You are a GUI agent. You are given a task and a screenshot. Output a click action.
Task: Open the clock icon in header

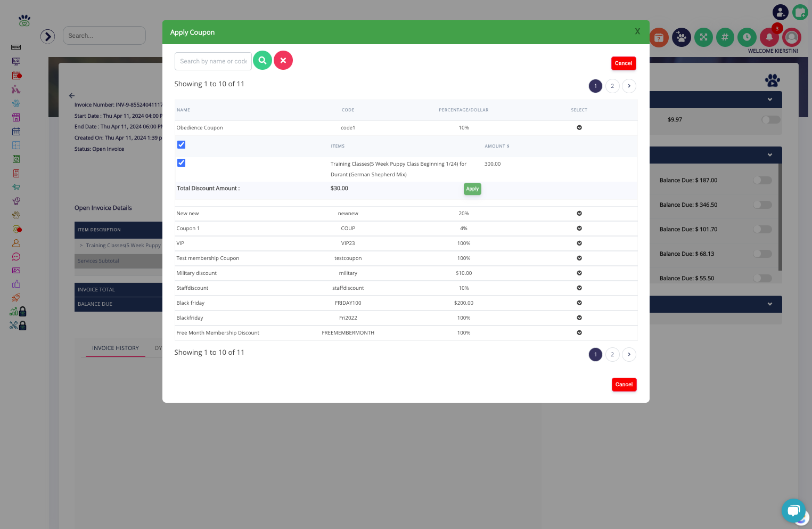(x=747, y=37)
